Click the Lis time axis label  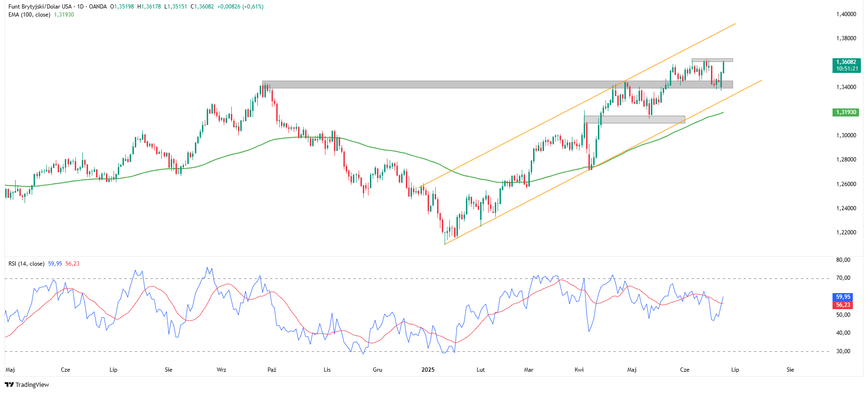327,370
